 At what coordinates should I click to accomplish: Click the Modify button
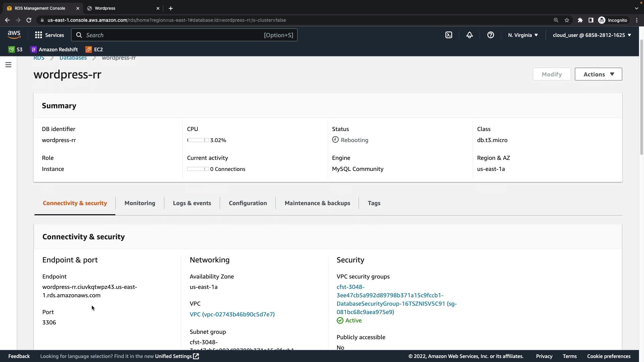(x=551, y=74)
